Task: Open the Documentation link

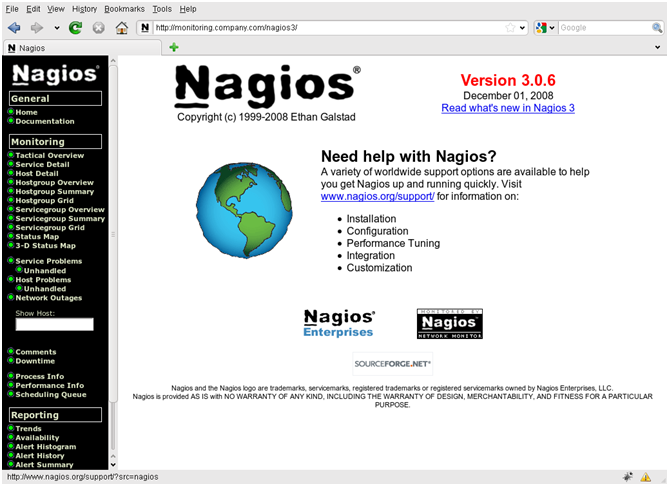Action: 45,121
